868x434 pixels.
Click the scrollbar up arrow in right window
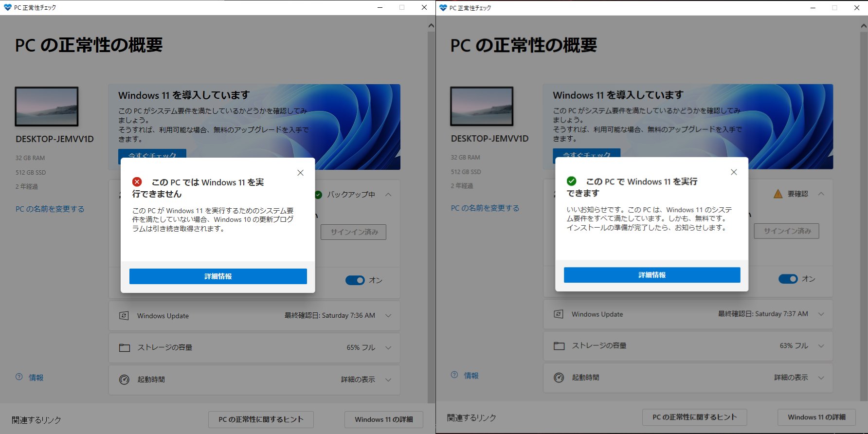pos(864,25)
